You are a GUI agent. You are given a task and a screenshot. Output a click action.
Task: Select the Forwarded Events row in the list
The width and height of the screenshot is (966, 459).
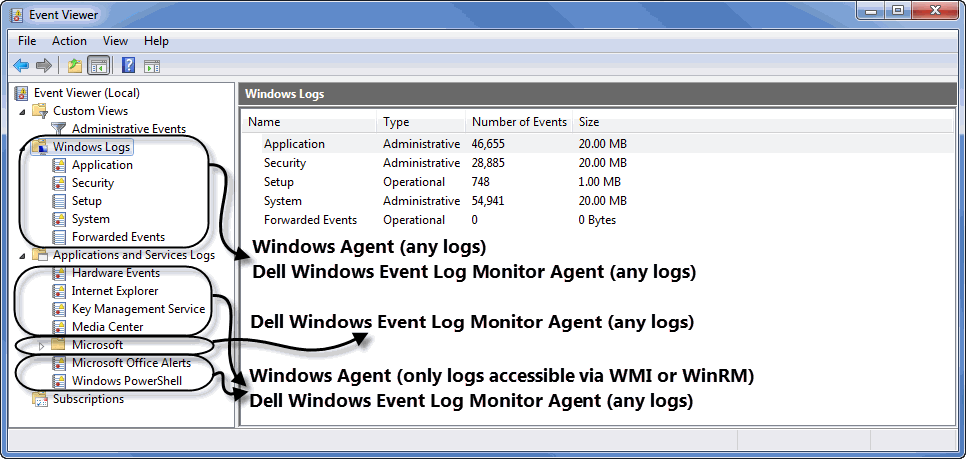pos(310,220)
